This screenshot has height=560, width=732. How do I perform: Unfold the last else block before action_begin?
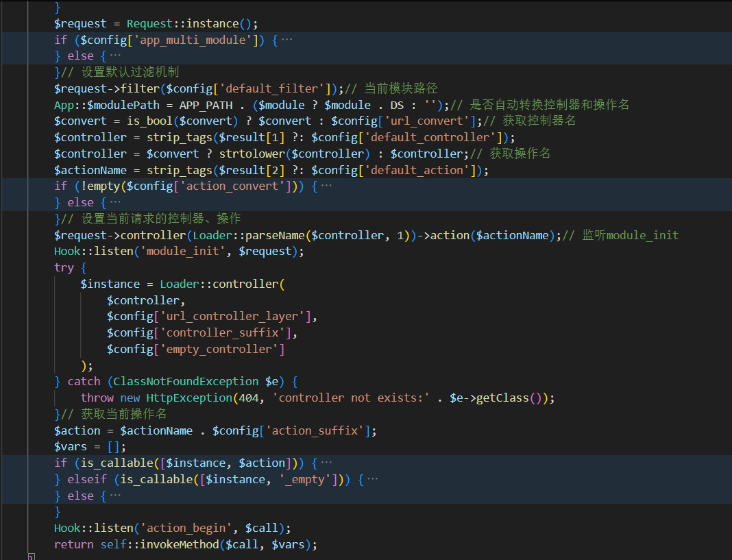[115, 496]
